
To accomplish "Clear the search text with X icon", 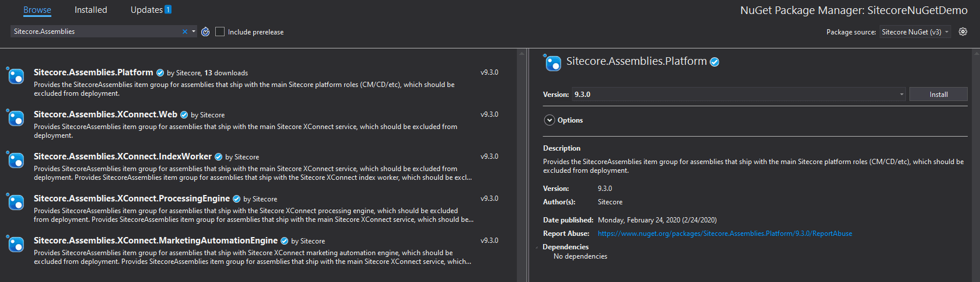I will (185, 32).
